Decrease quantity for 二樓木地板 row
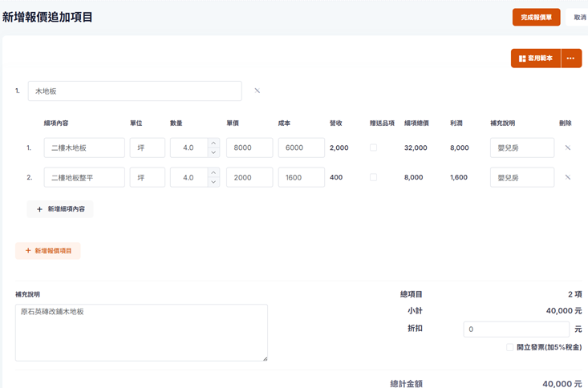 (x=213, y=152)
